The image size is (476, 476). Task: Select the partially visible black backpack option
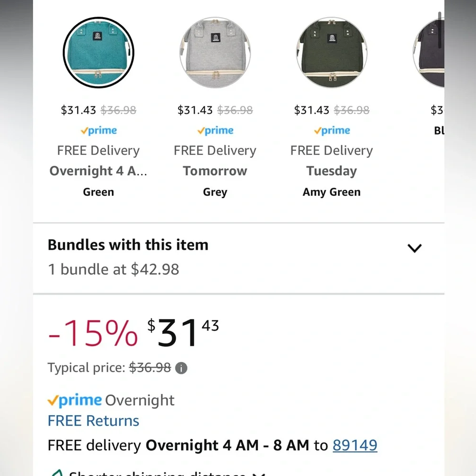[x=429, y=52]
